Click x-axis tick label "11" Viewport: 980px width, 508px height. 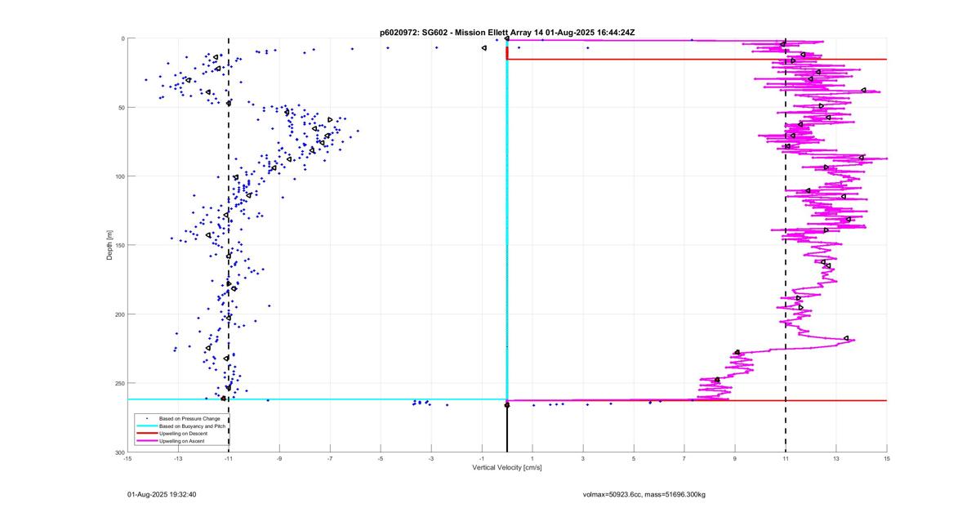click(786, 459)
